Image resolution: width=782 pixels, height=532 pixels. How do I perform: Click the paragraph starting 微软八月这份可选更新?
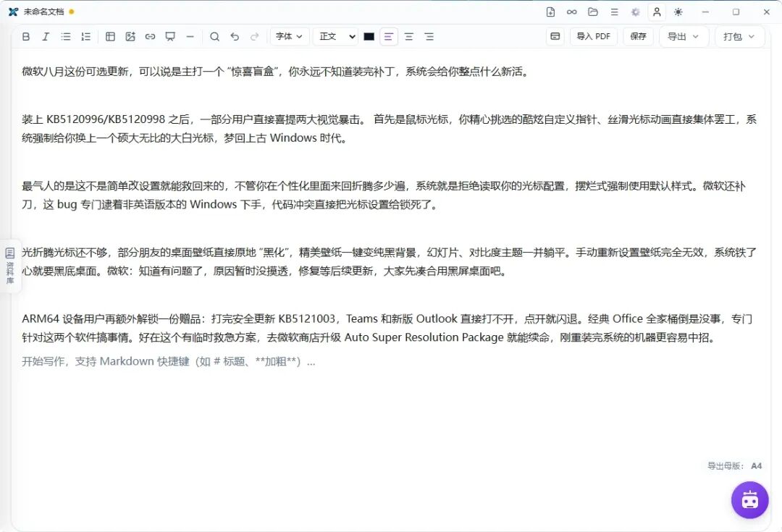[275, 72]
